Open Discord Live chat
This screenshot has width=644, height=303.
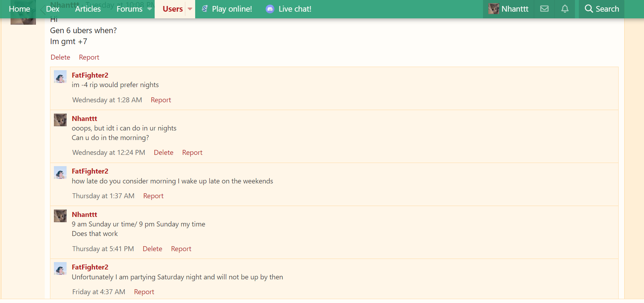point(289,9)
